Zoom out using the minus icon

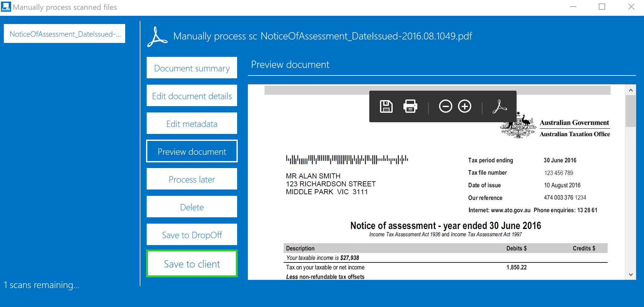coord(445,106)
